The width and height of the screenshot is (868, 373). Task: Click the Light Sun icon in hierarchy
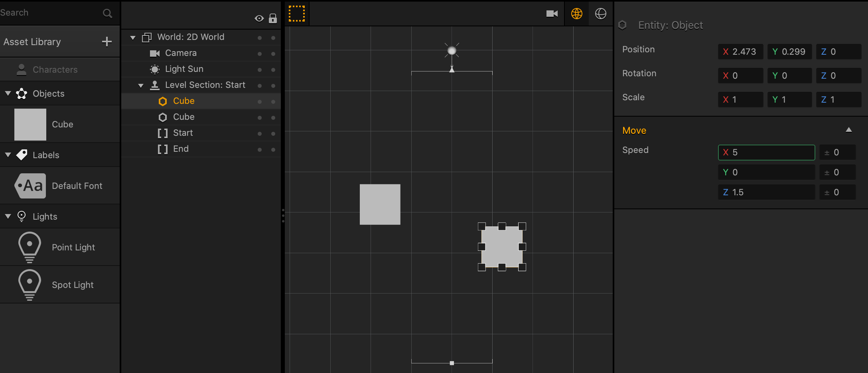[x=155, y=69]
